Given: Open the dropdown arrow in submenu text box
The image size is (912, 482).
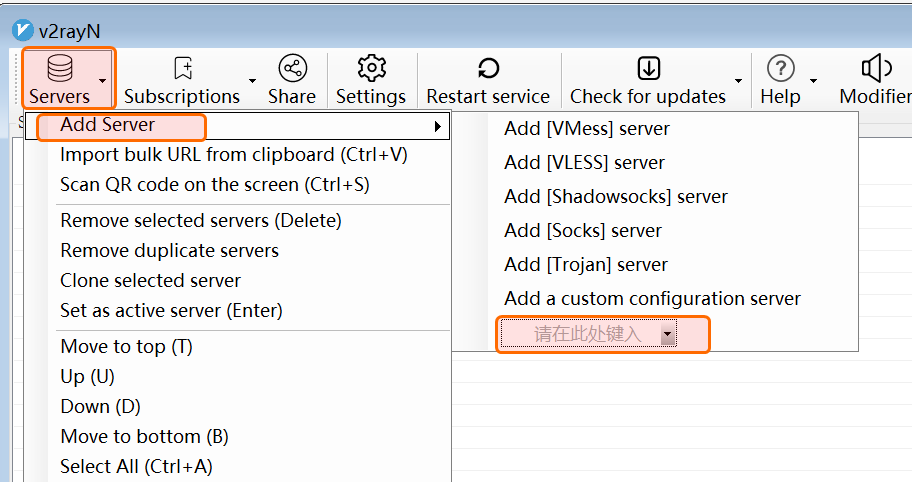Looking at the screenshot, I should pos(667,335).
